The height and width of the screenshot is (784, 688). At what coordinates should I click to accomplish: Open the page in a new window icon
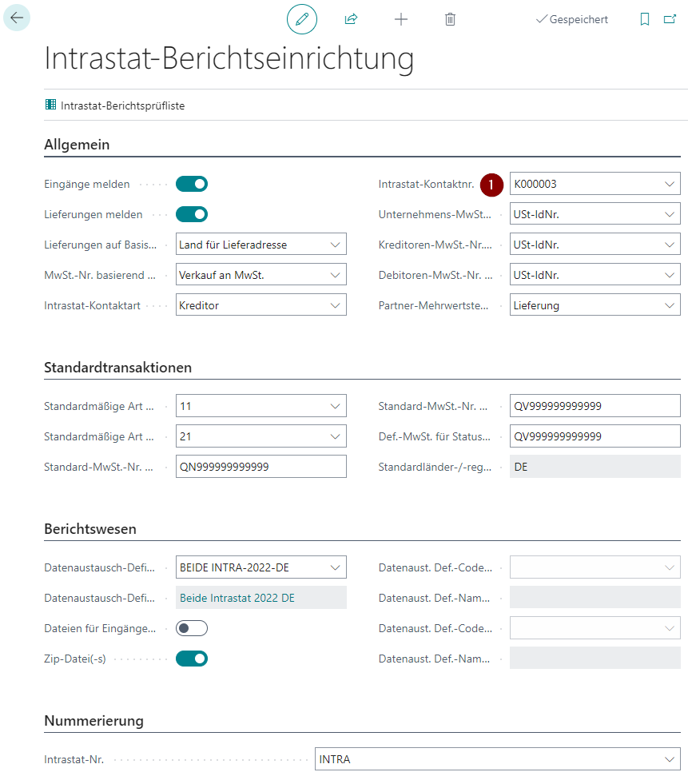pyautogui.click(x=670, y=18)
